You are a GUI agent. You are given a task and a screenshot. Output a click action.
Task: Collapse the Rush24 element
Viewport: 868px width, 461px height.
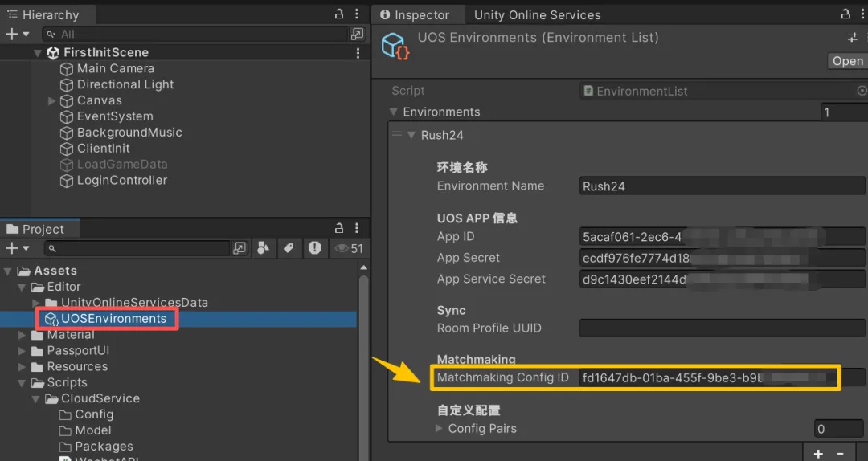[x=411, y=135]
